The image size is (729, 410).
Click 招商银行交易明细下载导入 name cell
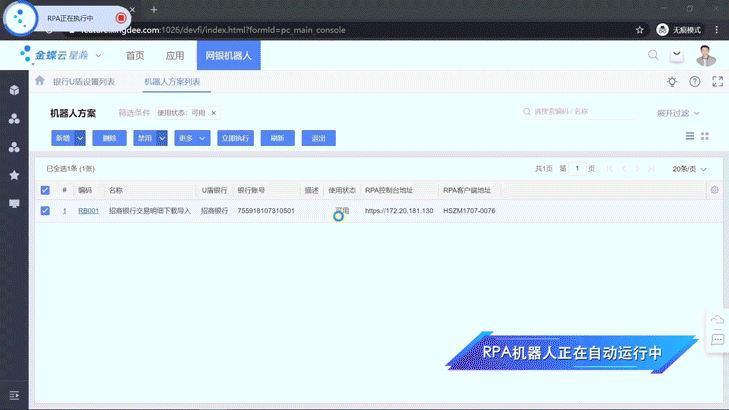click(150, 211)
